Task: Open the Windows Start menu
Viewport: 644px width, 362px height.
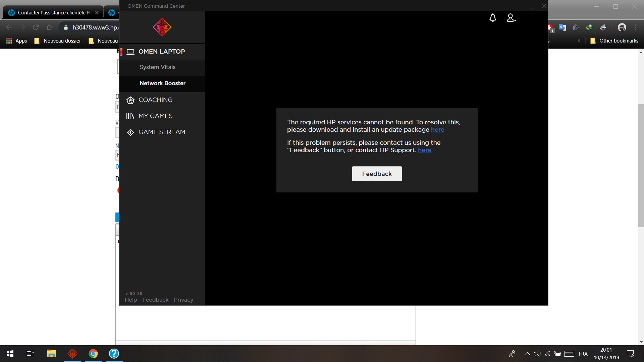Action: 10,354
